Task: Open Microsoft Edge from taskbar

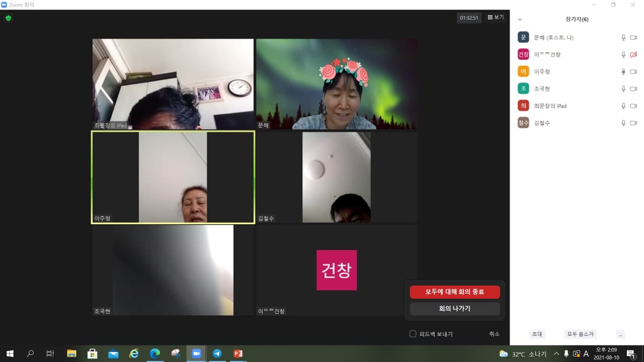Action: (154, 353)
